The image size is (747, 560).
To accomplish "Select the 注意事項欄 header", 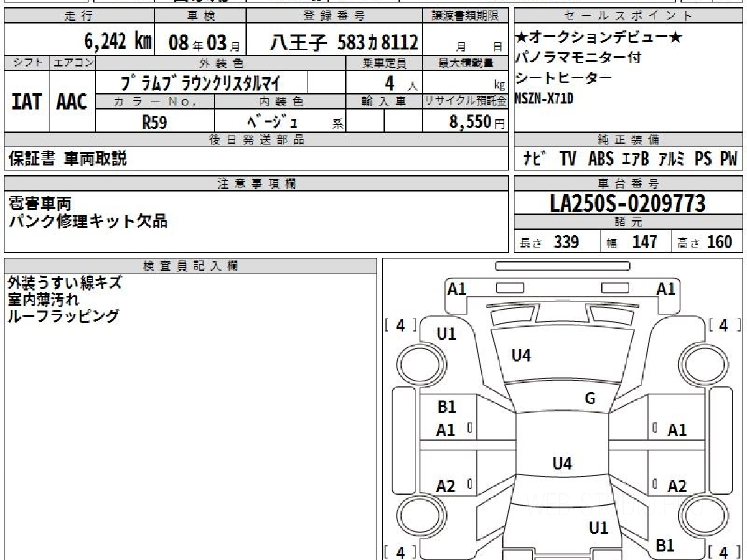I will click(256, 183).
